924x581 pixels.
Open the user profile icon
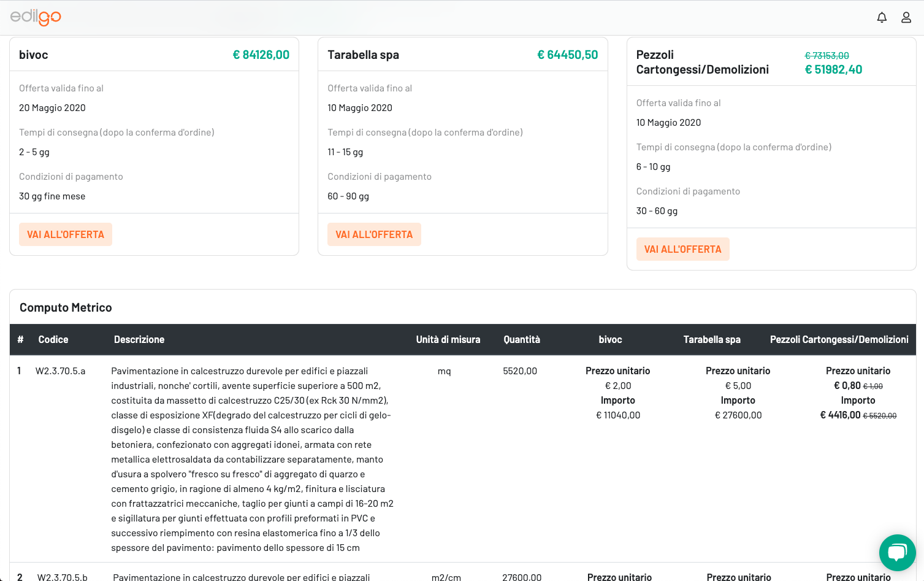coord(906,18)
